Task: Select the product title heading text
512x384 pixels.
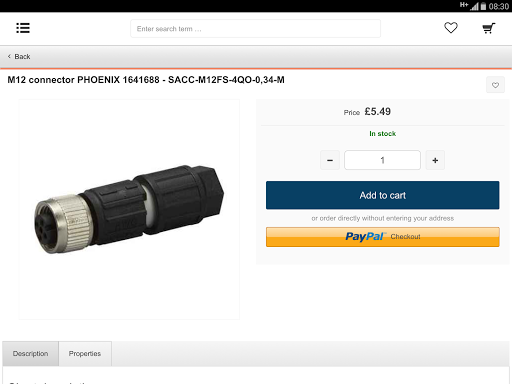Action: [146, 80]
